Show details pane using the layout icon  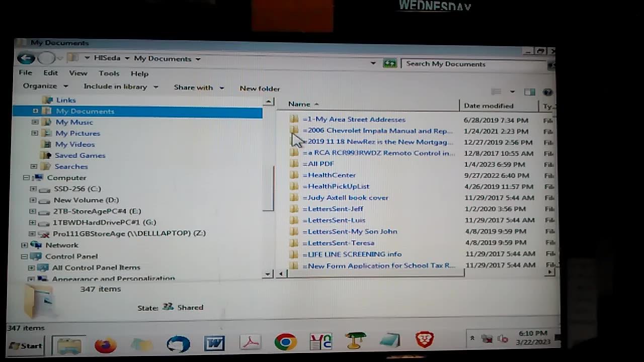pyautogui.click(x=496, y=92)
